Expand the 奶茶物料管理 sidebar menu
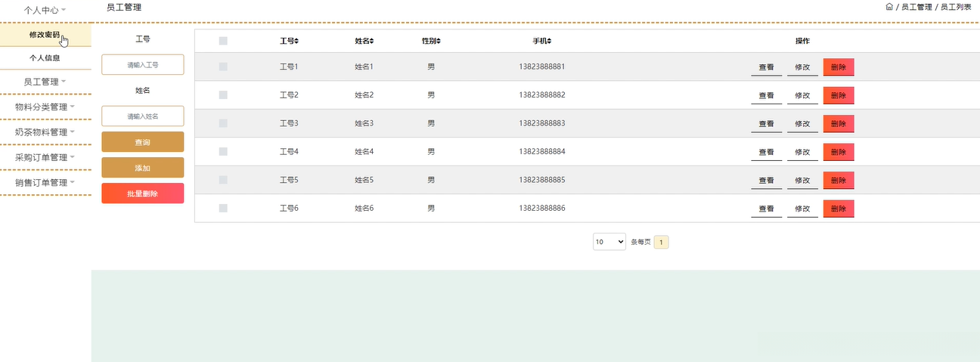Image resolution: width=980 pixels, height=362 pixels. (x=45, y=132)
